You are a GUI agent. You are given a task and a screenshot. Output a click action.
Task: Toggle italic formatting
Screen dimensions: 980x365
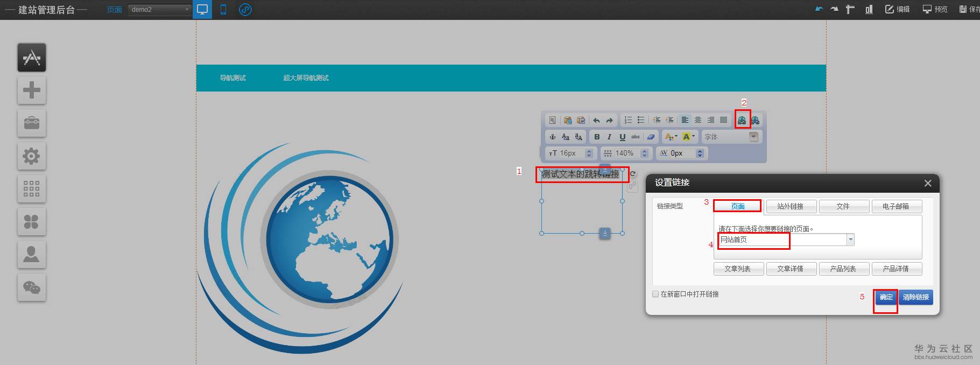609,137
